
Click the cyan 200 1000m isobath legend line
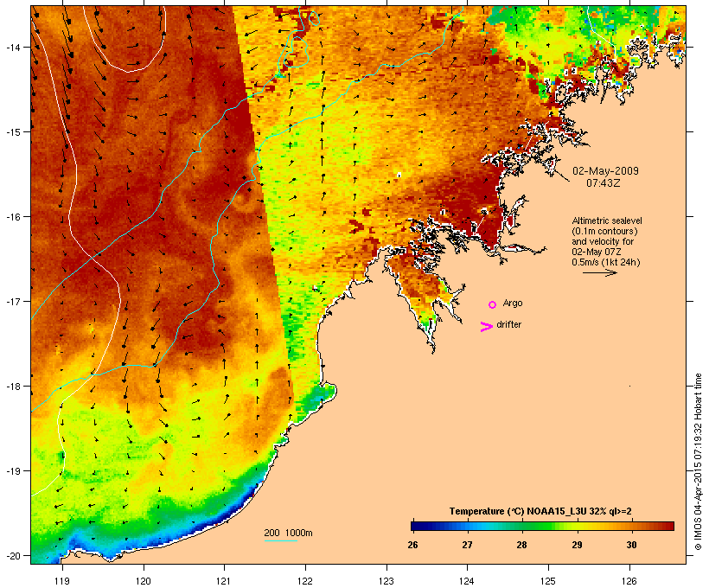(x=281, y=540)
